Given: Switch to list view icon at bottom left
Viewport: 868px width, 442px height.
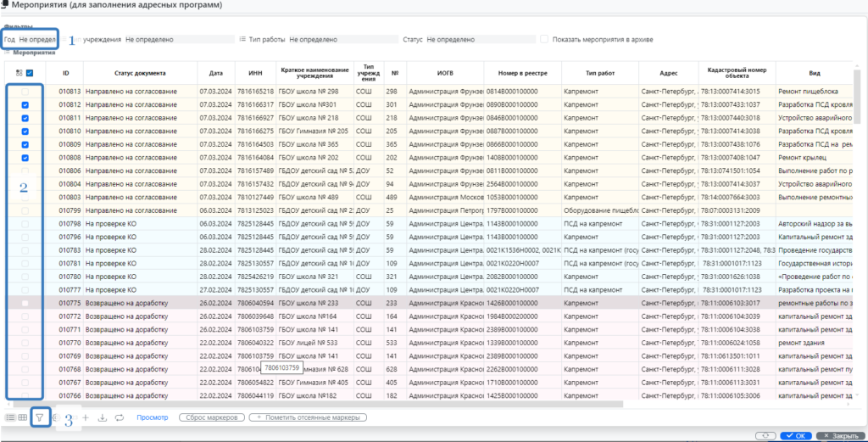Looking at the screenshot, I should coord(10,417).
